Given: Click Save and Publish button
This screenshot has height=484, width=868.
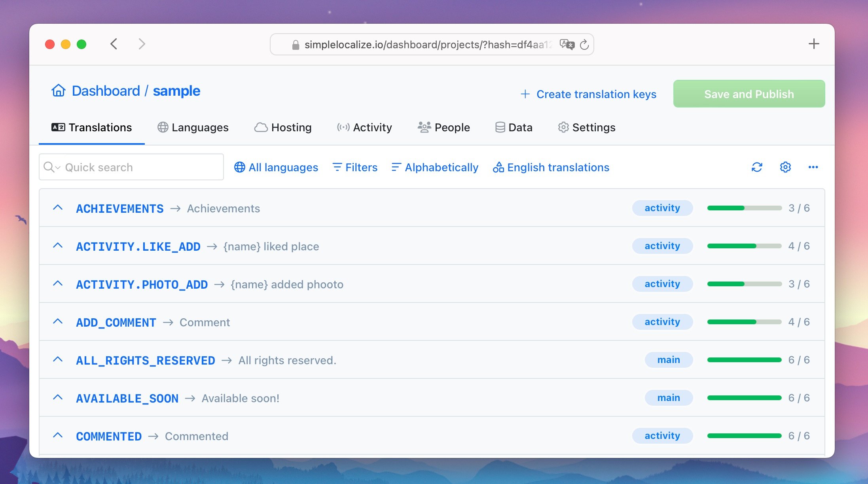Looking at the screenshot, I should (749, 93).
